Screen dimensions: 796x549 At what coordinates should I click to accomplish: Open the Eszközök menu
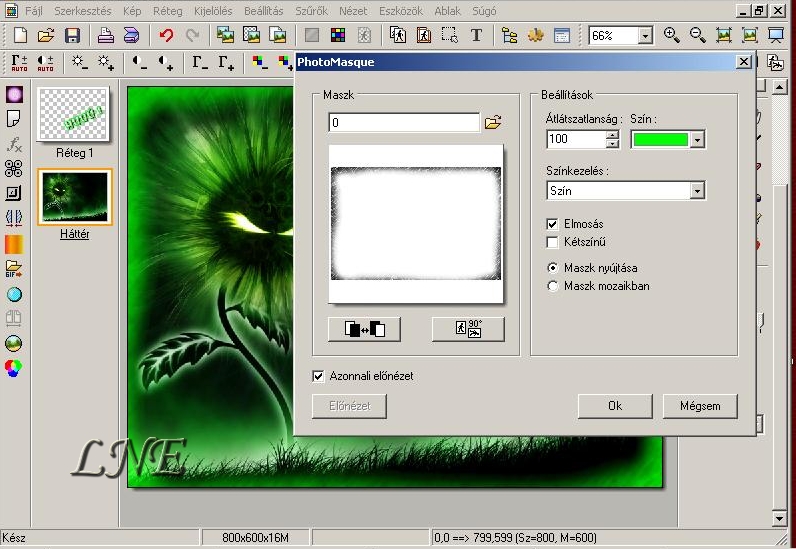pos(401,11)
